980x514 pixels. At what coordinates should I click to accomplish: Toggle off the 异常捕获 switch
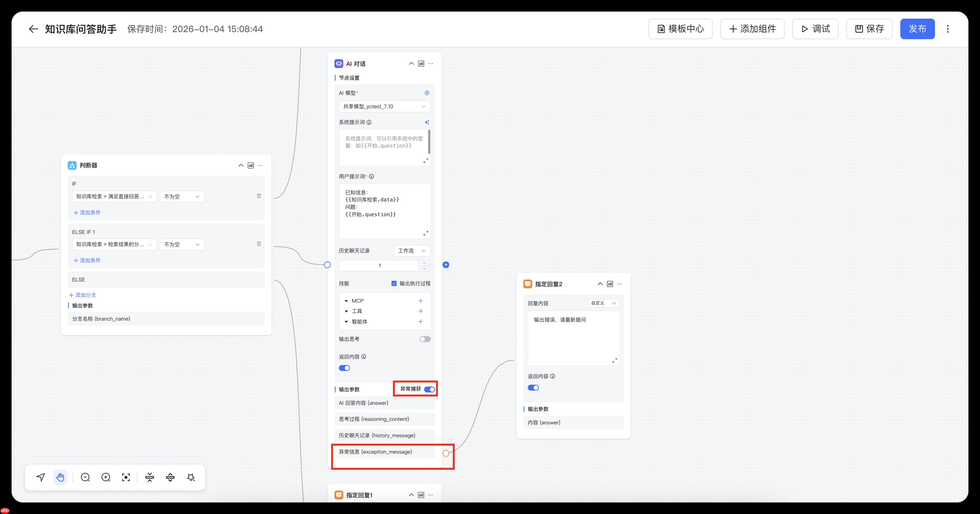430,389
